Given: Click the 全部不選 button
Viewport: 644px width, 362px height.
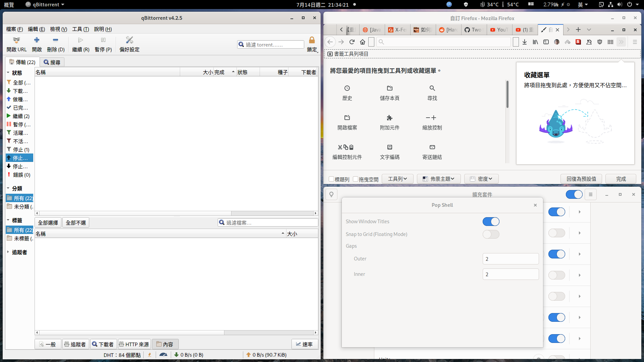Looking at the screenshot, I should click(x=76, y=223).
